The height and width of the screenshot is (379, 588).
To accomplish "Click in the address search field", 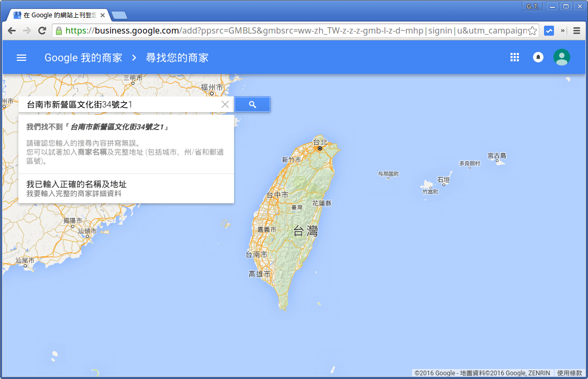I will (120, 104).
